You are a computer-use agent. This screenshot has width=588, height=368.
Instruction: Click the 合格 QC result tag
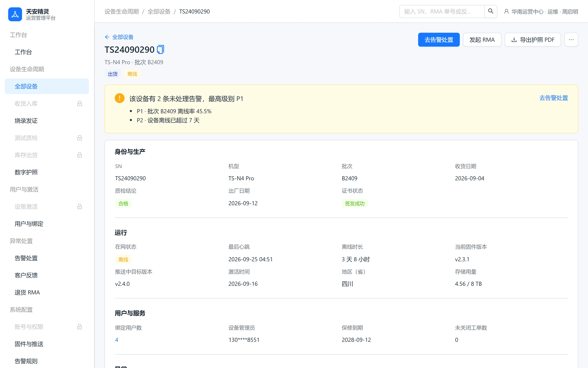[123, 203]
